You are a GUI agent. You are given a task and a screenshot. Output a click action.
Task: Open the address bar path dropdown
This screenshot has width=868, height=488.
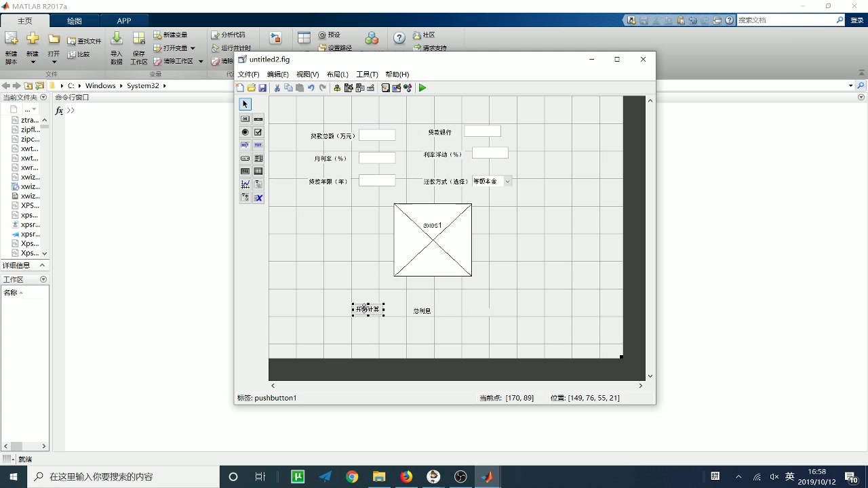pos(850,86)
